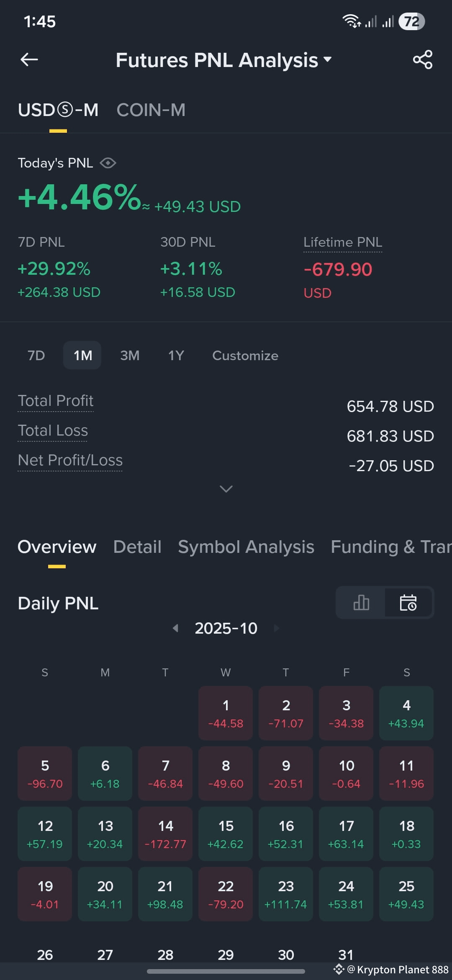Go to previous month arrow
452x980 pixels.
pyautogui.click(x=176, y=628)
